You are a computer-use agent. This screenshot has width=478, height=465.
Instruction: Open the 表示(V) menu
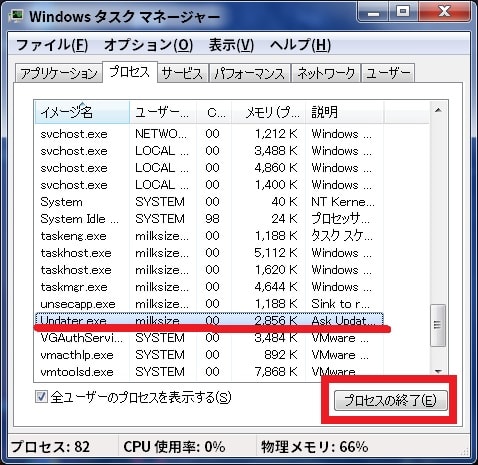click(x=231, y=45)
